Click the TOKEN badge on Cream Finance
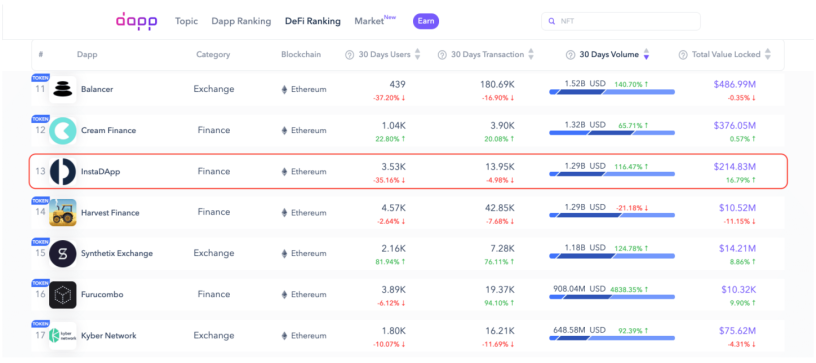This screenshot has height=363, width=816. (41, 119)
